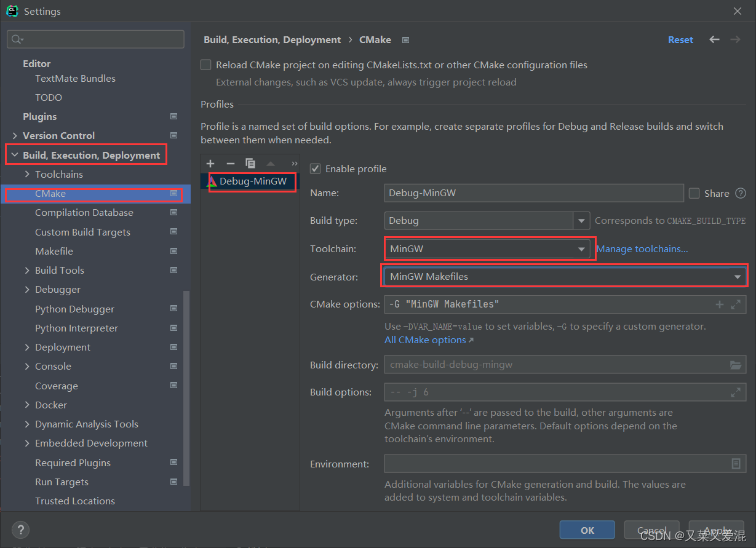Add CMake option with plus icon
Viewport: 756px width, 548px height.
click(x=720, y=304)
